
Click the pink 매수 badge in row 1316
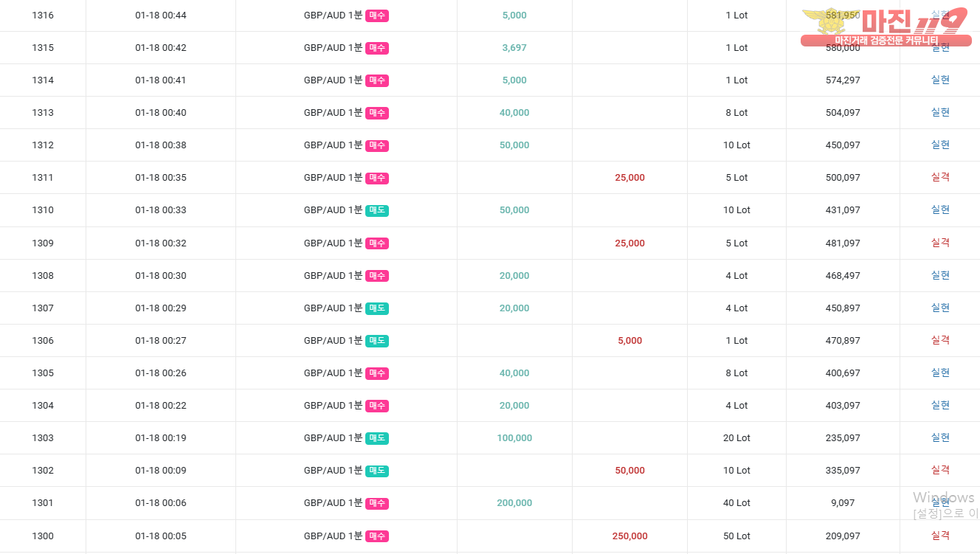pos(377,15)
